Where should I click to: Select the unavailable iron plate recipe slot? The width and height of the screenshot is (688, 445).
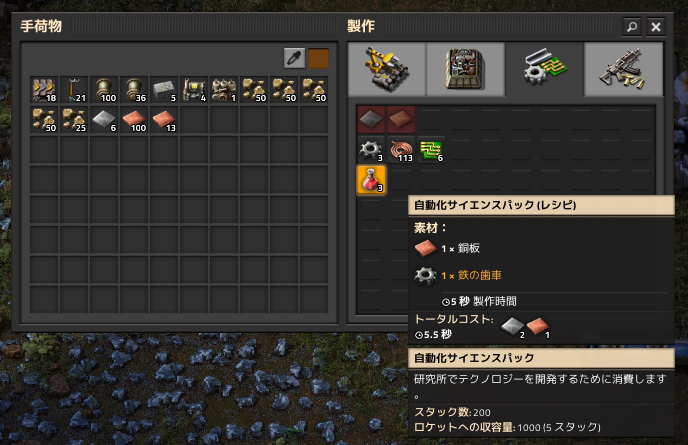tap(371, 119)
